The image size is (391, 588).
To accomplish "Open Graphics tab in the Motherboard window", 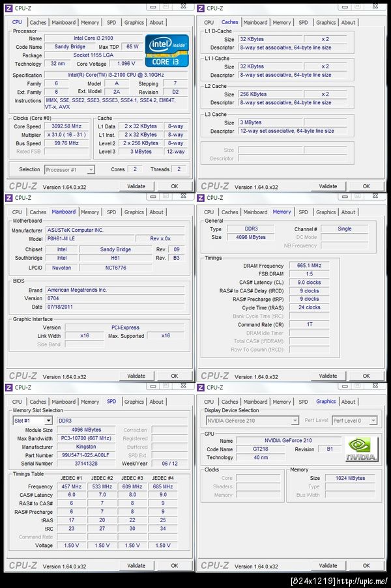I will (134, 212).
